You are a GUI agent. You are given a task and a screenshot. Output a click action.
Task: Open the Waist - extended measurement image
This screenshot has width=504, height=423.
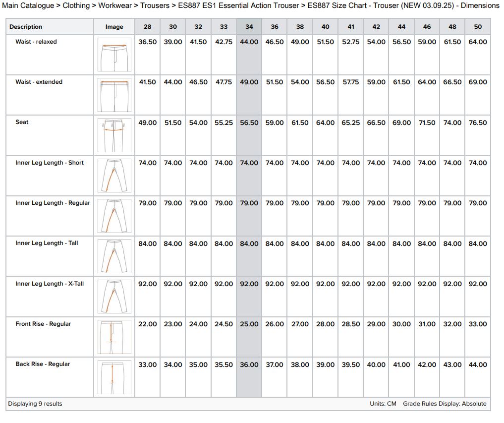click(x=114, y=95)
